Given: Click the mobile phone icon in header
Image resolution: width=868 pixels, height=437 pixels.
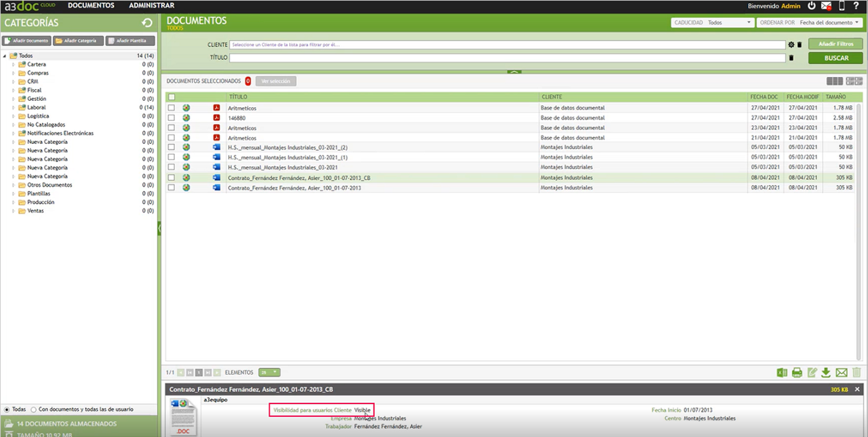Looking at the screenshot, I should 841,6.
